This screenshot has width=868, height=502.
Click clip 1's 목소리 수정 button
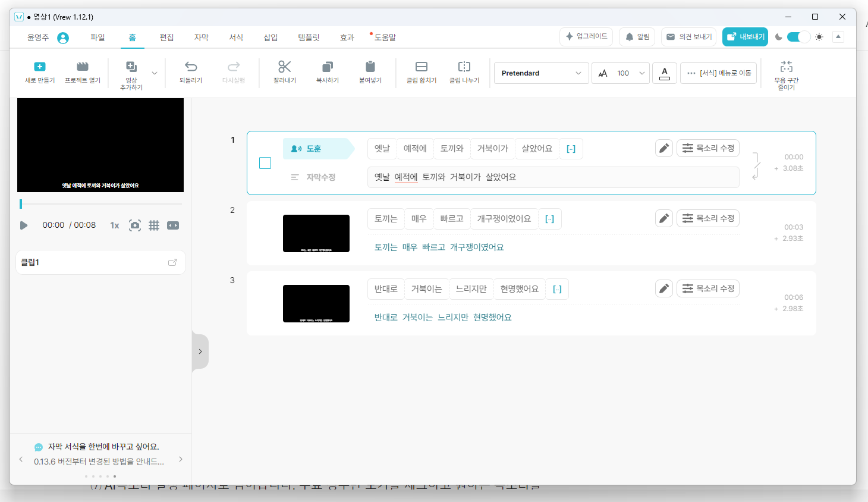point(708,148)
